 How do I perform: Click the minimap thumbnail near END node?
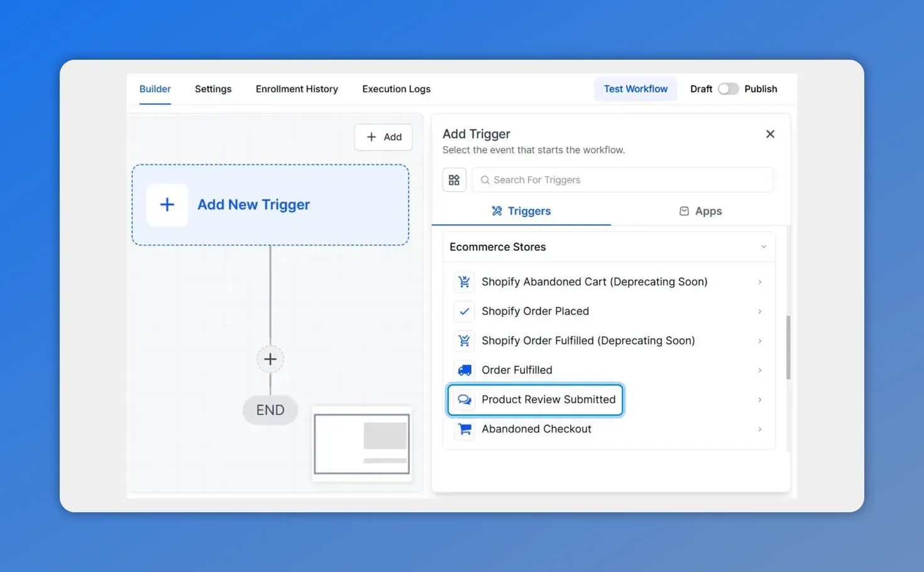point(362,444)
